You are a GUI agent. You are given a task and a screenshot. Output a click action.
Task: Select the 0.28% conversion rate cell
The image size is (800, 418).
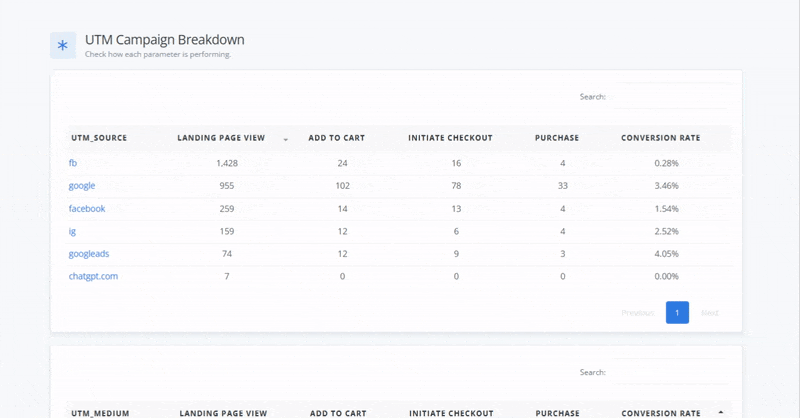pos(666,163)
